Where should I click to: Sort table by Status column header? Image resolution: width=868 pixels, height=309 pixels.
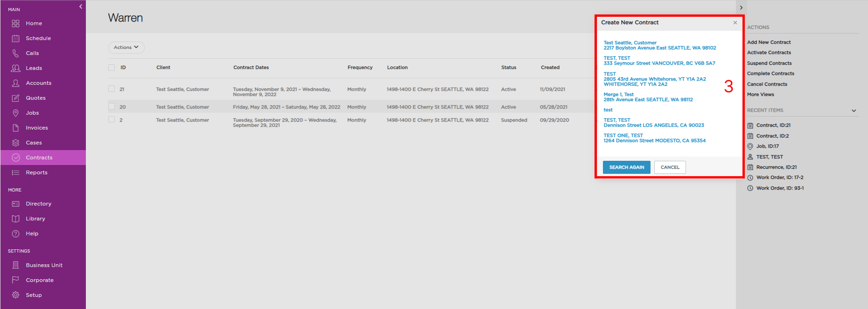(509, 68)
